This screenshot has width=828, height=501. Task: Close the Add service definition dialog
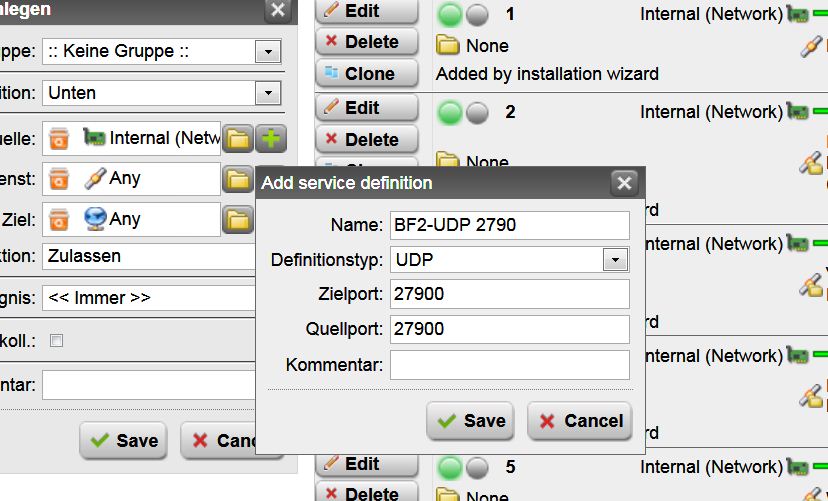pos(624,183)
